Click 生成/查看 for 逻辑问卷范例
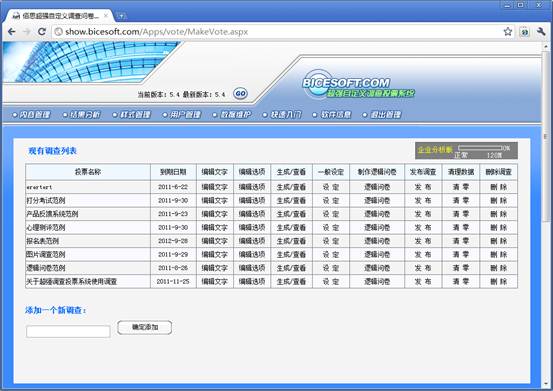Image resolution: width=553 pixels, height=391 pixels. pyautogui.click(x=291, y=268)
